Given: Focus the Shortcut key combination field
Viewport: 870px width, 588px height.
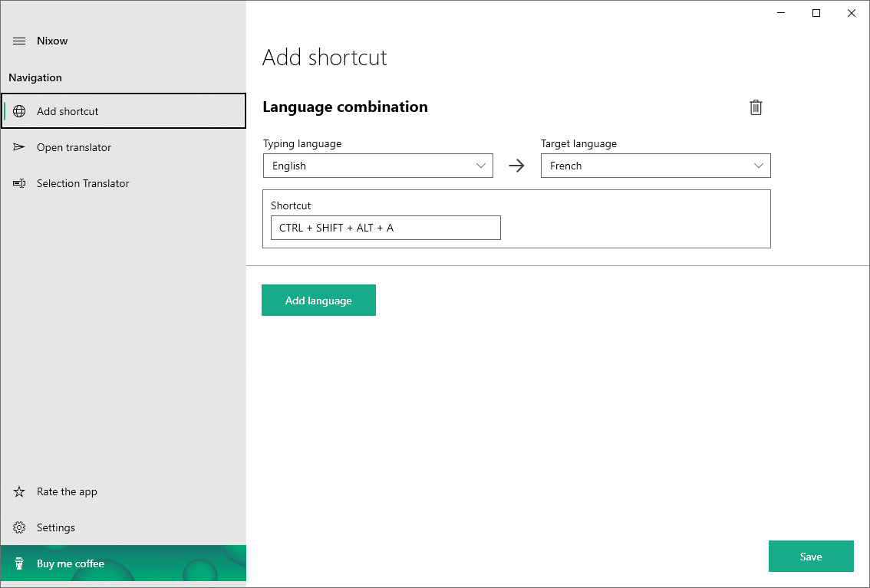Looking at the screenshot, I should [385, 228].
